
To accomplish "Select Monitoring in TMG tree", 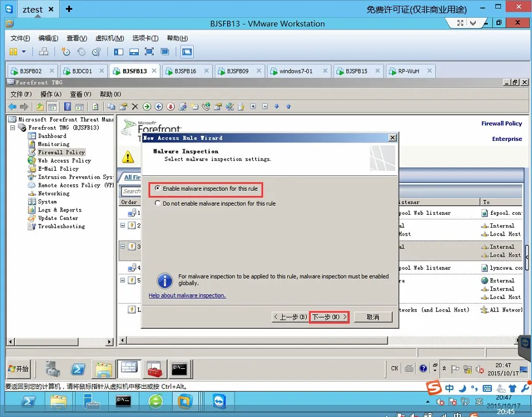I will [54, 144].
